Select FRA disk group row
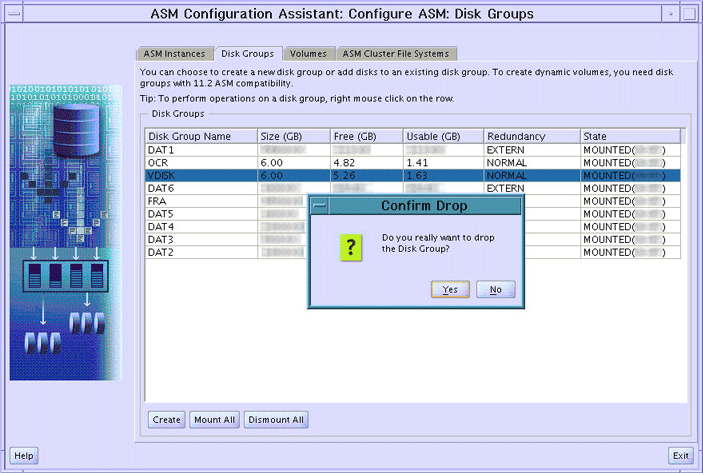703x473 pixels. (413, 201)
